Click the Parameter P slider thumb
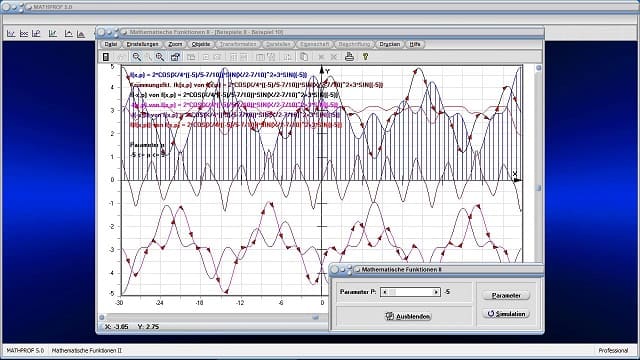Viewport: 640px width, 360px height. [x=392, y=292]
